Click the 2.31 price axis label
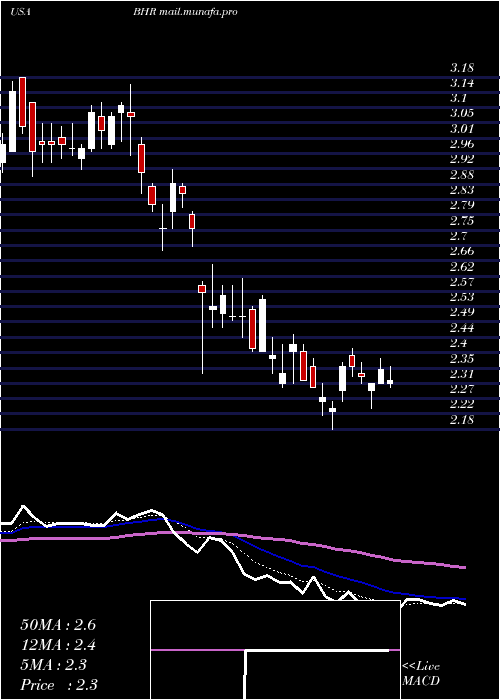The width and height of the screenshot is (500, 700). 462,374
